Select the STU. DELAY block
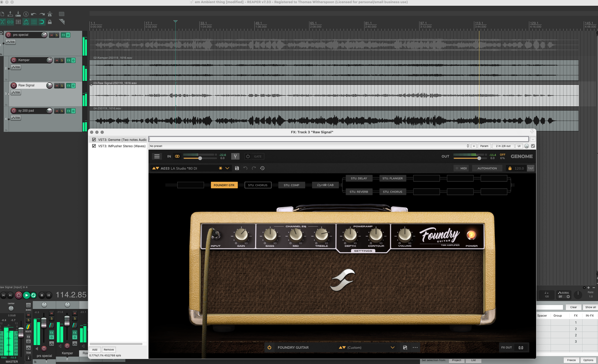Viewport: 598px width, 364px height. coord(359,178)
